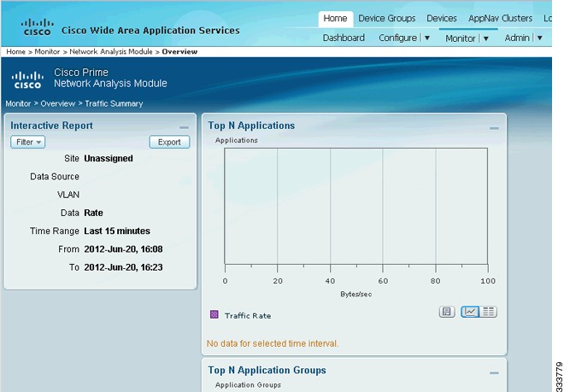Click the 'Top N Application Groups' title
Image resolution: width=564 pixels, height=392 pixels.
tap(267, 370)
